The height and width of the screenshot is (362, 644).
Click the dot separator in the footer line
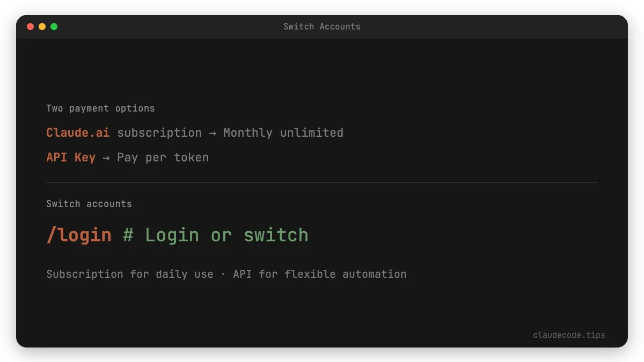click(224, 274)
